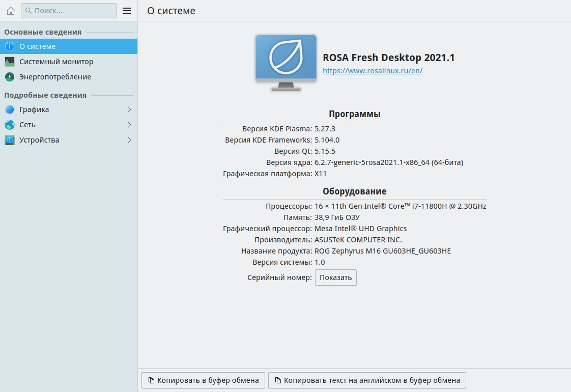Show the serial number with Показать
The height and width of the screenshot is (392, 571).
336,277
